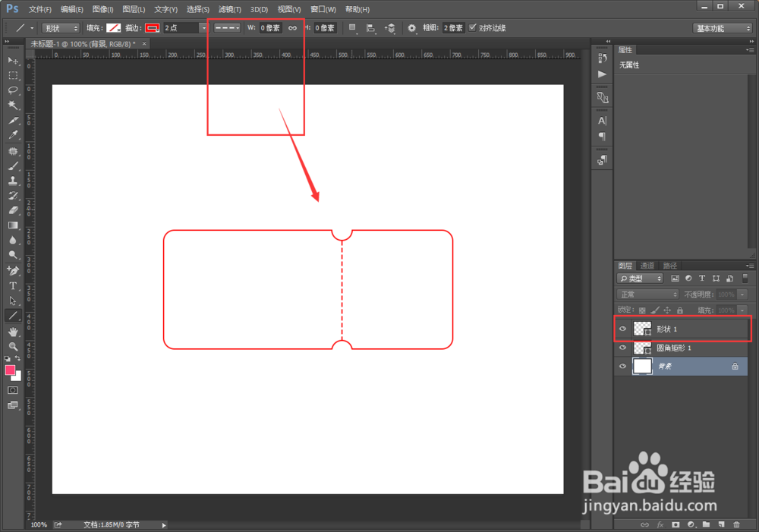Toggle layer filtering switch
759x532 pixels.
pyautogui.click(x=745, y=279)
